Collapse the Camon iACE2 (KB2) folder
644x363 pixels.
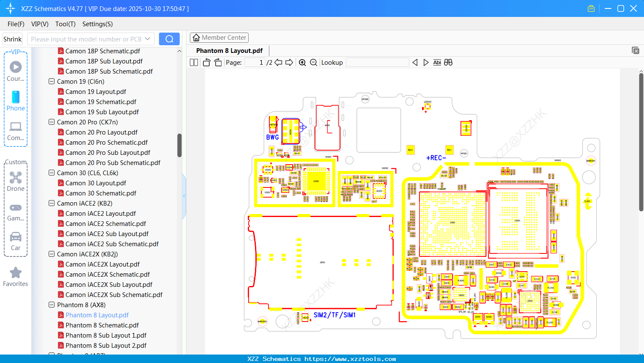[x=52, y=203]
